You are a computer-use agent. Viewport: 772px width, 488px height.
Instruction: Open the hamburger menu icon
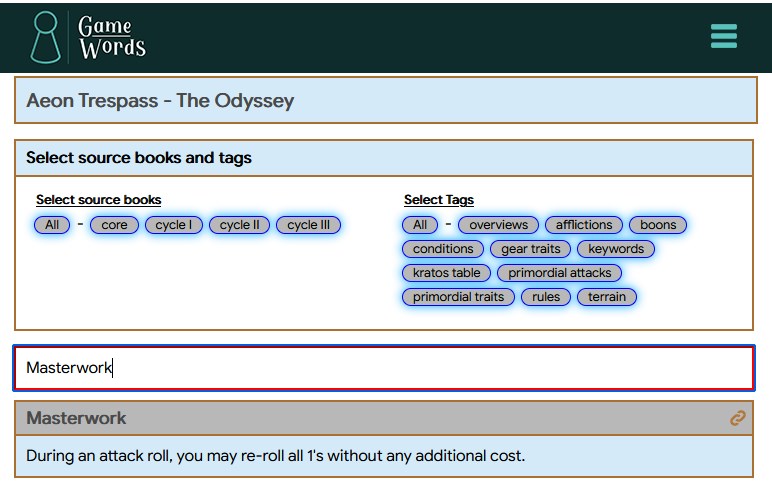(x=723, y=36)
